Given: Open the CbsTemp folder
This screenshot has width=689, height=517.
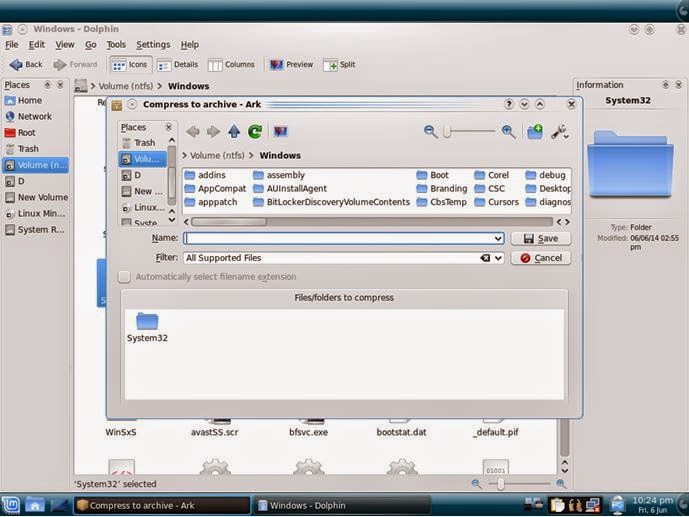Looking at the screenshot, I should [x=442, y=202].
